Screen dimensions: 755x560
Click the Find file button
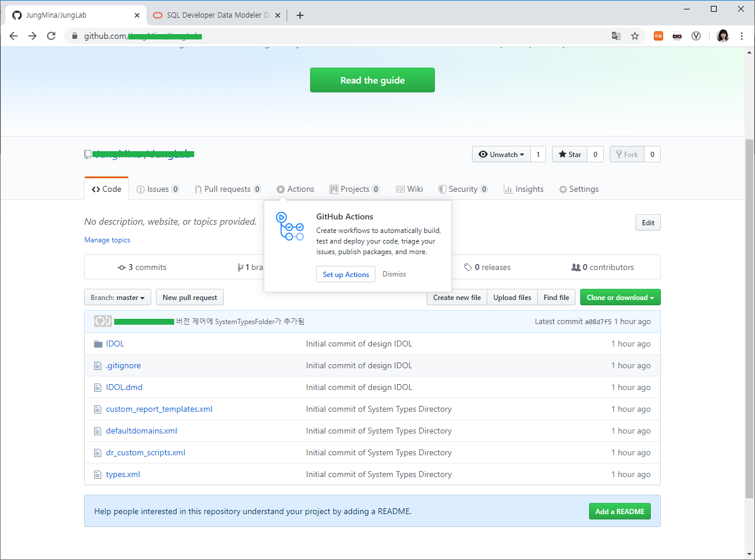tap(556, 298)
